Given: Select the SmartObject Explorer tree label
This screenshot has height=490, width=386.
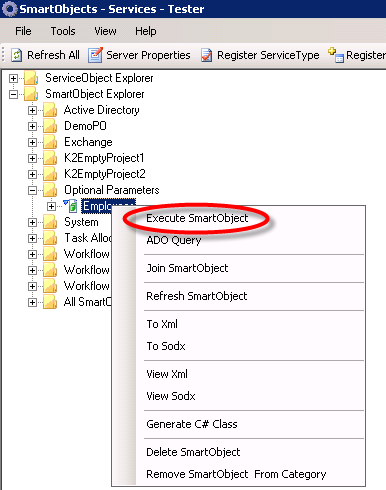Looking at the screenshot, I should (95, 94).
